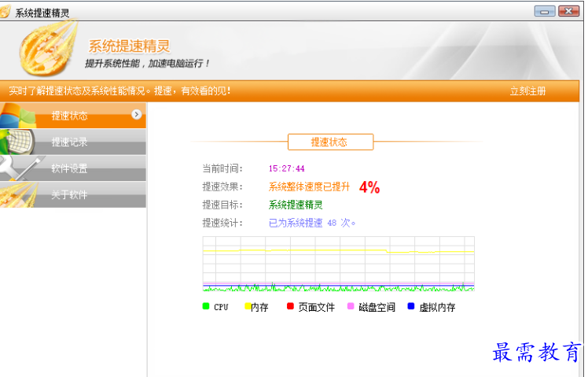
Task: Click the green 系统提速精灵 target text
Action: [x=296, y=205]
